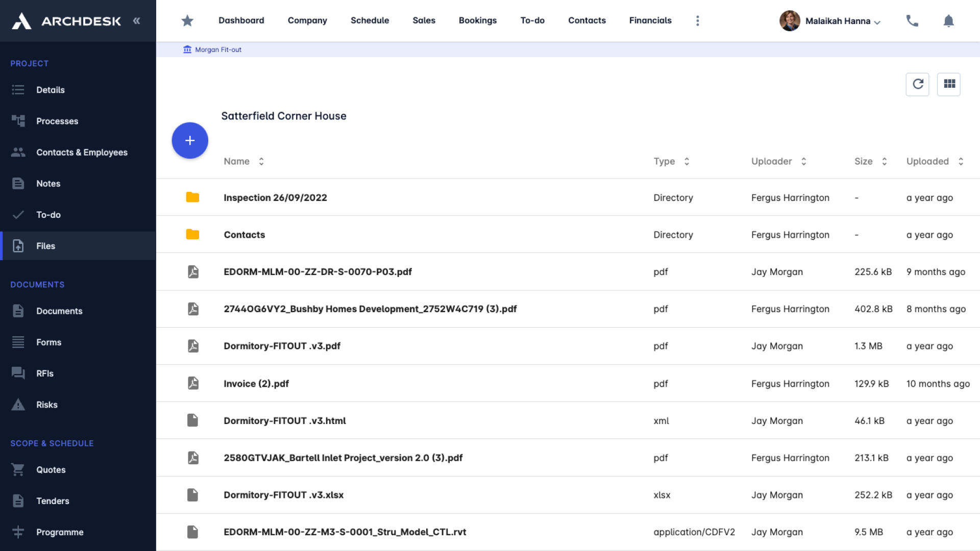Screen dimensions: 980x551
Task: Open Risks in the sidebar
Action: tap(46, 405)
